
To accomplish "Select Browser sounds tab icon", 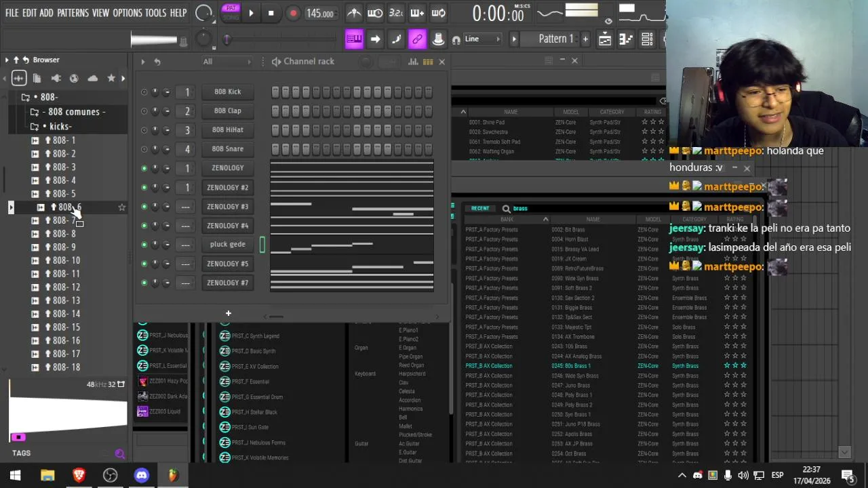I will pyautogui.click(x=19, y=79).
